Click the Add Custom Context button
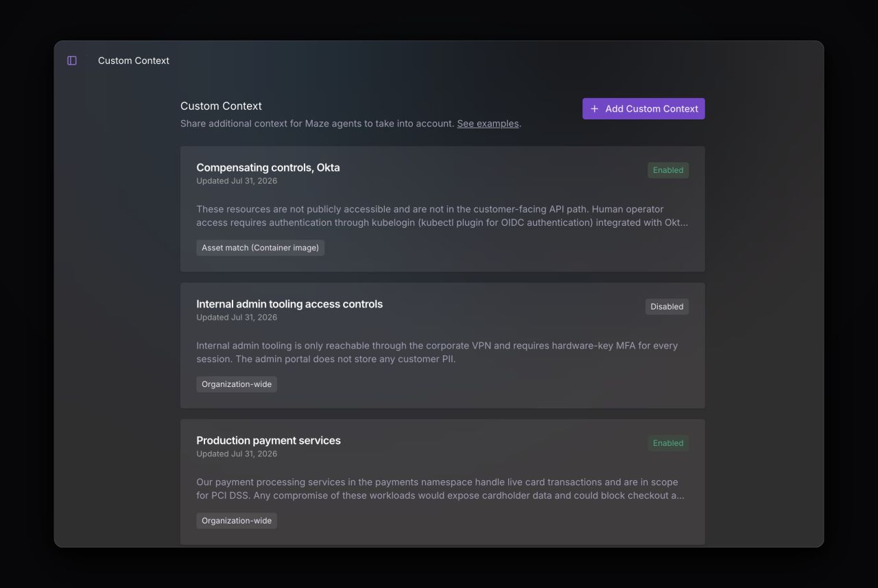The height and width of the screenshot is (588, 878). [643, 108]
